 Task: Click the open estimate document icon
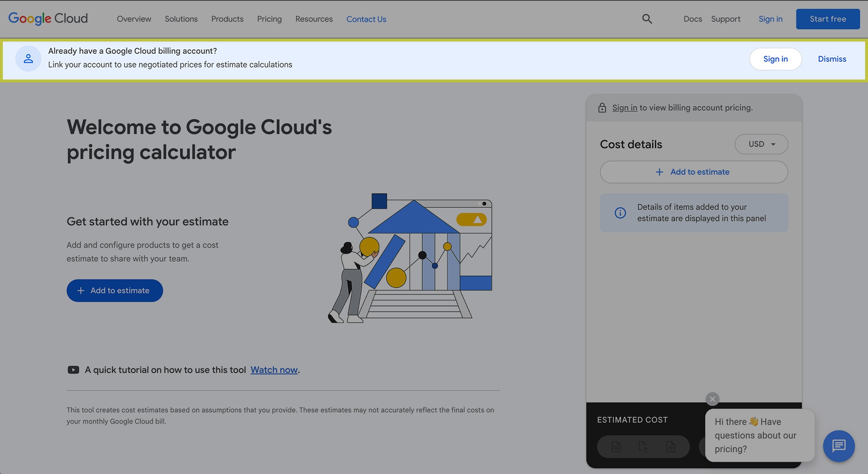click(x=616, y=446)
